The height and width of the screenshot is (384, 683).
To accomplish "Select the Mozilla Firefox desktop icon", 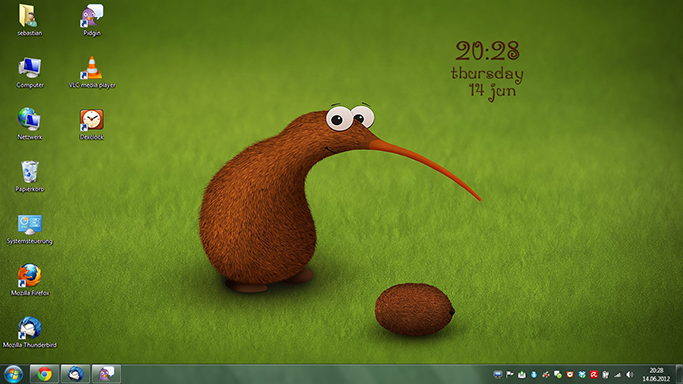I will coord(30,280).
